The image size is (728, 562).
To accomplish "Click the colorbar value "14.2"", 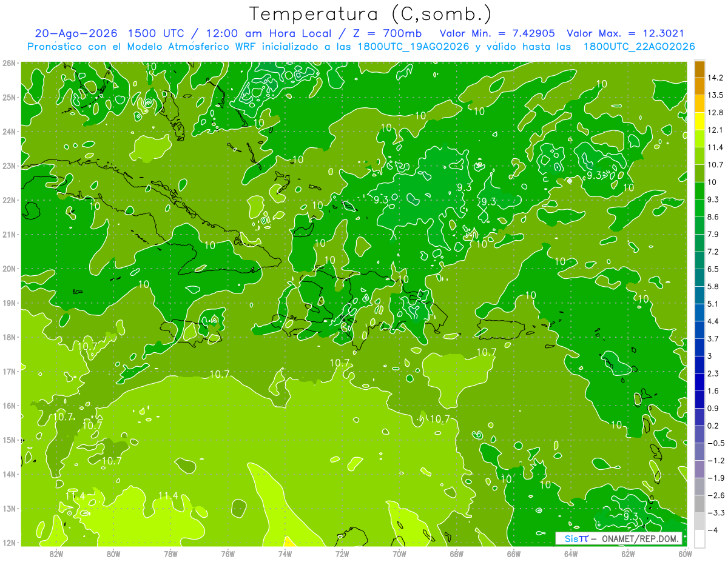I will (x=715, y=78).
